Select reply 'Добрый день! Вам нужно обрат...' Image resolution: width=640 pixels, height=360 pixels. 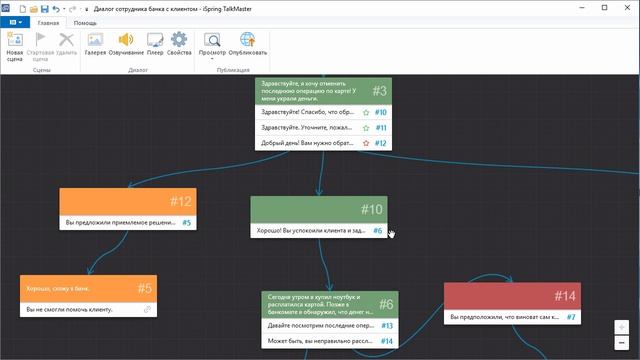(x=307, y=143)
